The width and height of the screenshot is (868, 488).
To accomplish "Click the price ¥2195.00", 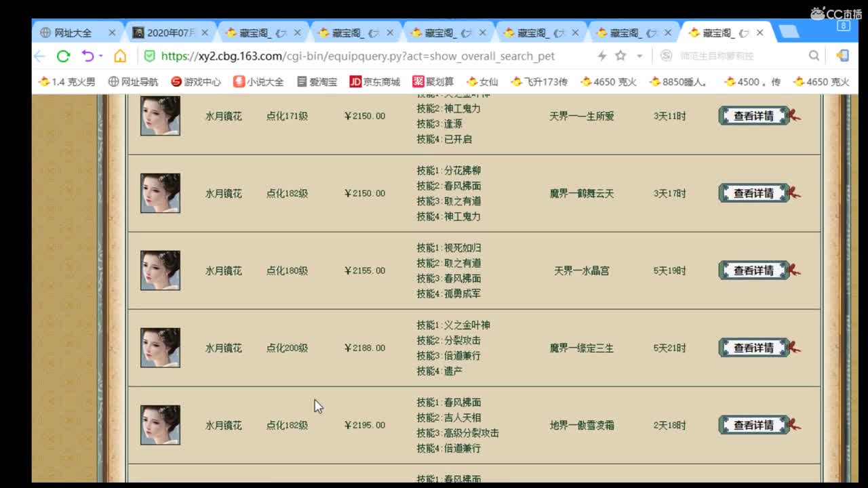I will 365,425.
